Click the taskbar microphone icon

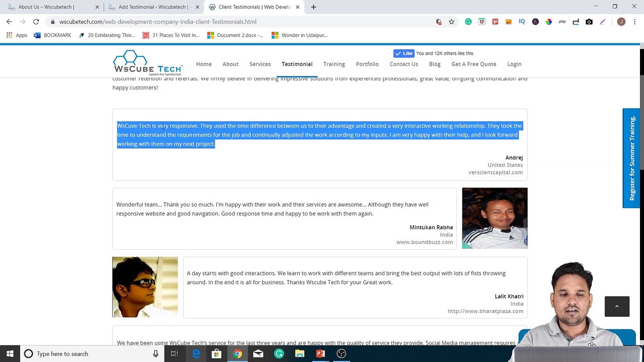click(156, 354)
